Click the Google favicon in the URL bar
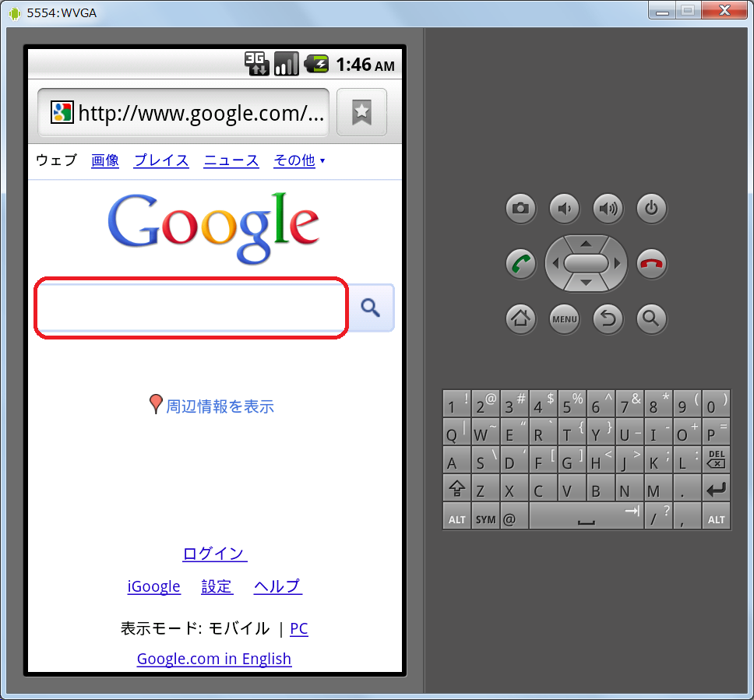754x700 pixels. [62, 112]
